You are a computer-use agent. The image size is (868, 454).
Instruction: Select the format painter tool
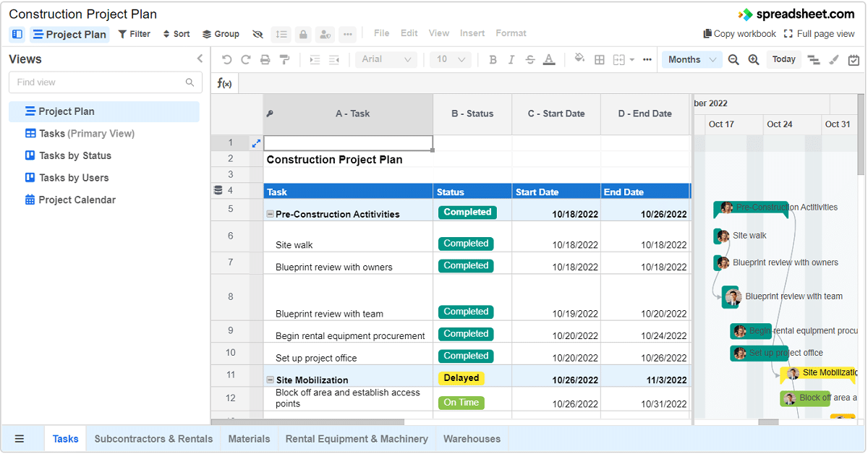click(x=284, y=59)
